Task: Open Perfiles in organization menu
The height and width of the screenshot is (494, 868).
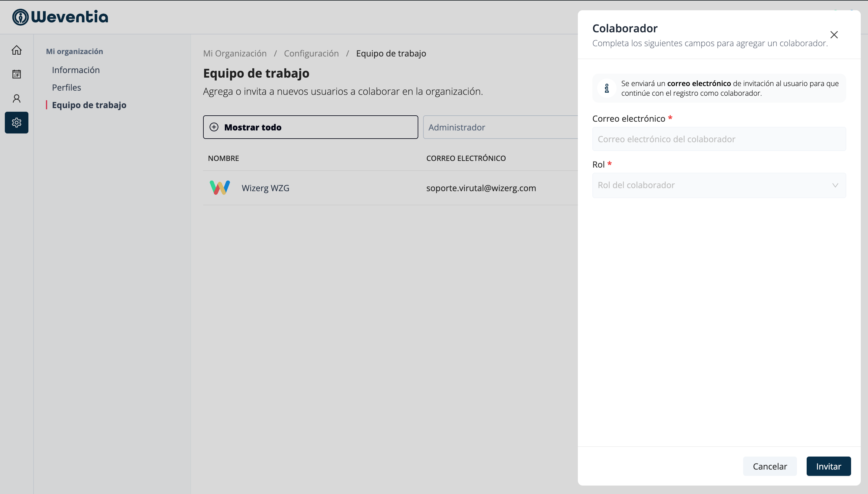Action: 66,88
